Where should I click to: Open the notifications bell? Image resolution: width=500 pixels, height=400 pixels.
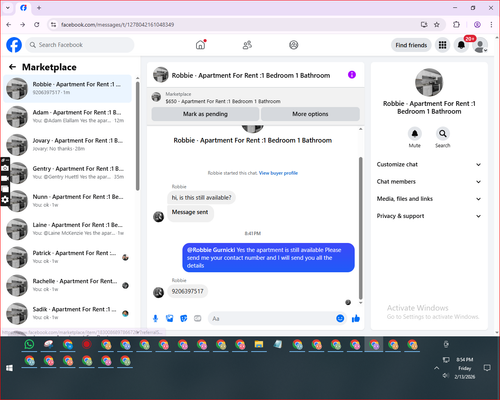click(x=461, y=45)
